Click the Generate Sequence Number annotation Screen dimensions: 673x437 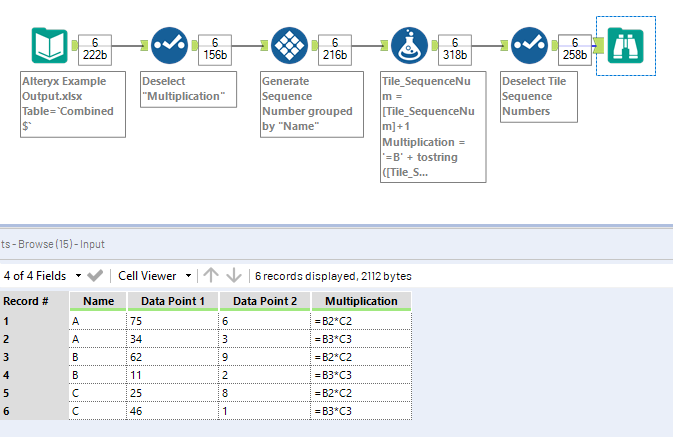tap(312, 104)
